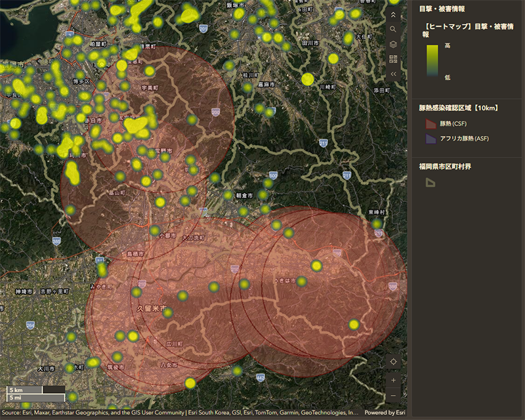
Task: Zoom in on the map
Action: (393, 380)
